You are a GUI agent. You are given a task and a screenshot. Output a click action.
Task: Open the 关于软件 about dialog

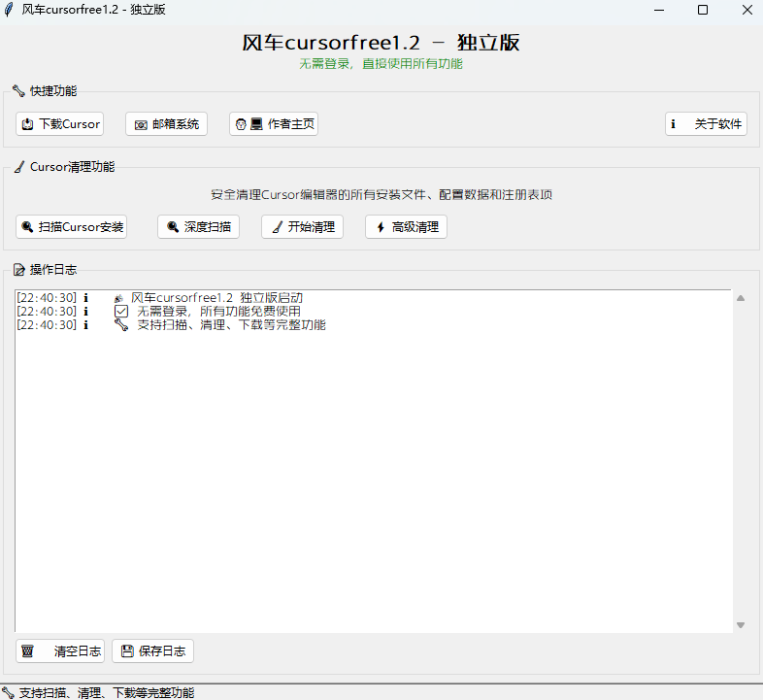click(x=706, y=124)
